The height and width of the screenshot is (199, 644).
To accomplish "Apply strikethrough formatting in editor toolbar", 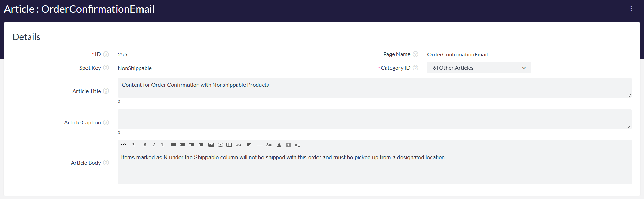I will click(x=163, y=145).
